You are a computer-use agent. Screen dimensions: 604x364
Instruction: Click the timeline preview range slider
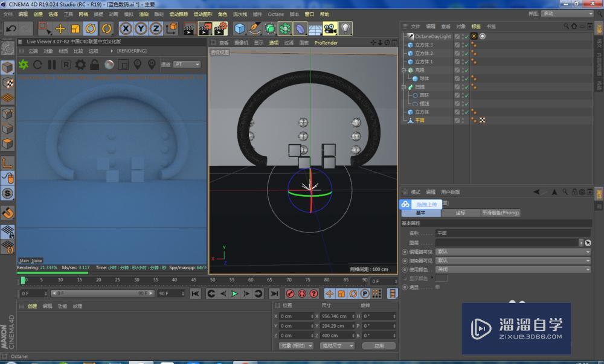(103, 293)
